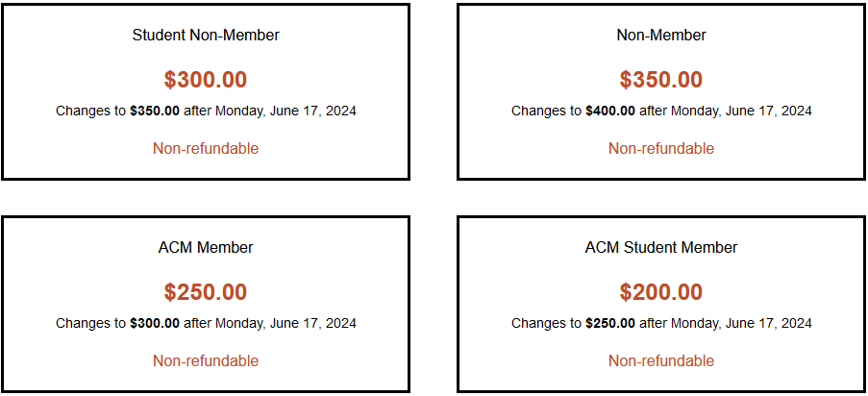This screenshot has width=868, height=396.
Task: Click Non-refundable under ACM Member
Action: (x=206, y=361)
